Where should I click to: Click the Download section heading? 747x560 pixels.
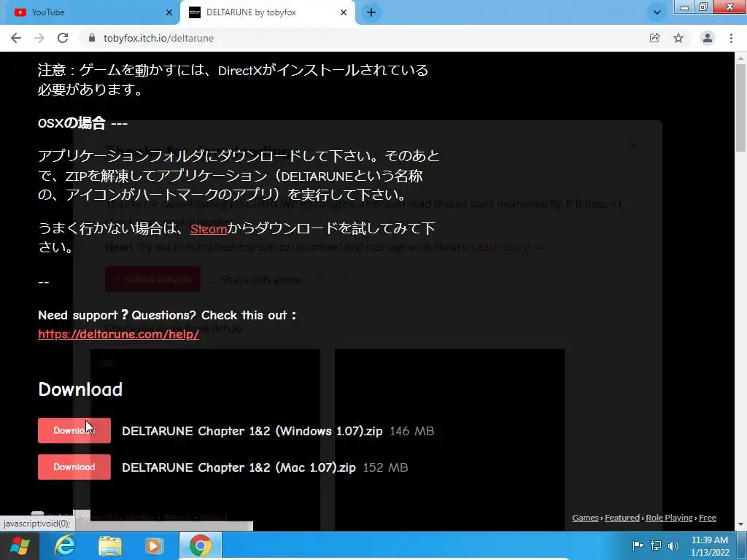click(x=80, y=389)
